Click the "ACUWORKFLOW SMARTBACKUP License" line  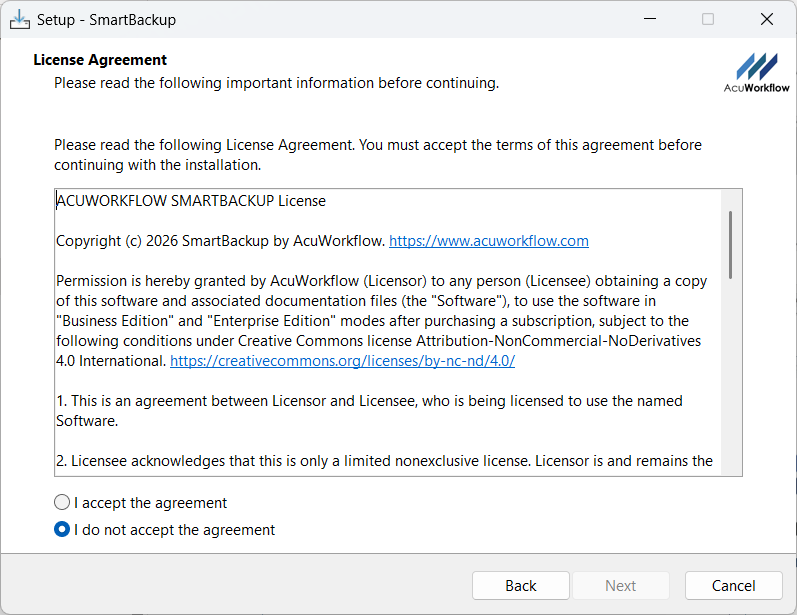point(191,201)
